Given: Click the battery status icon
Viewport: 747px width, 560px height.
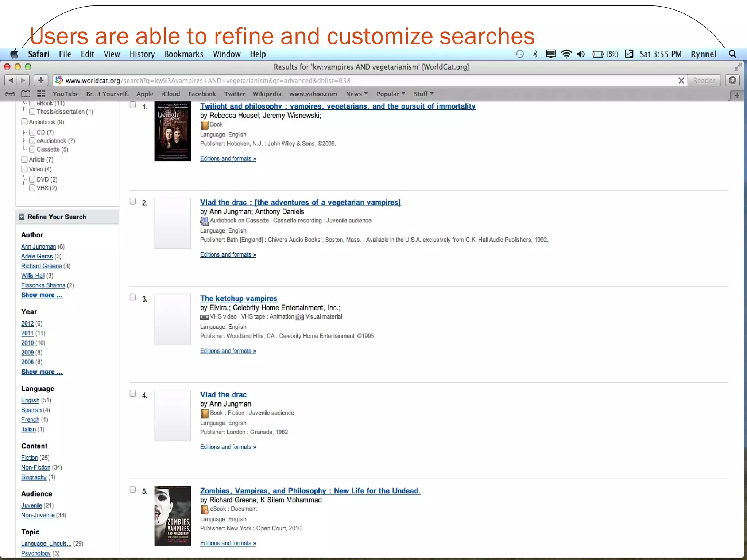Looking at the screenshot, I should 598,54.
